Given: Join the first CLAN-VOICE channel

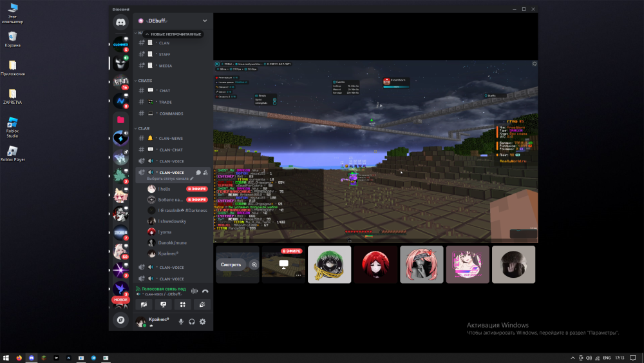Looking at the screenshot, I should pos(173,161).
